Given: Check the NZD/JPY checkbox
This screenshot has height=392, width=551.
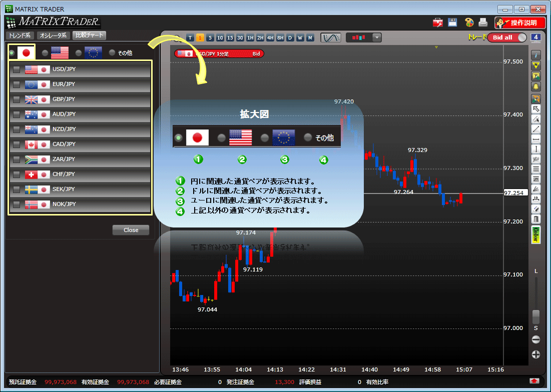Looking at the screenshot, I should 16,129.
